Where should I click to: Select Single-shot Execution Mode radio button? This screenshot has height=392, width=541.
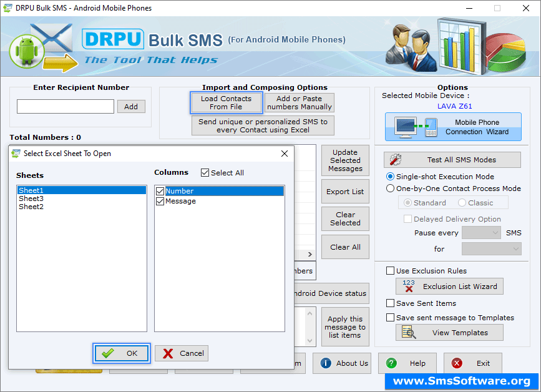point(390,177)
